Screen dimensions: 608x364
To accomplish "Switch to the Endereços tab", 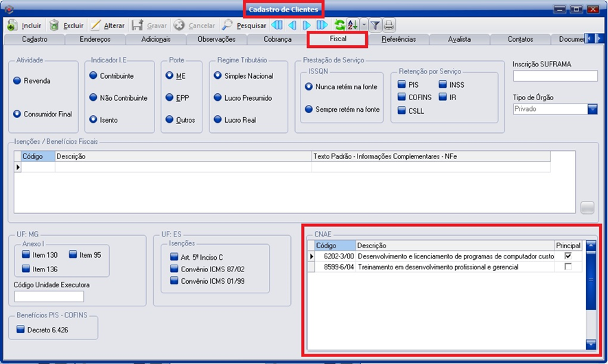I will 95,39.
